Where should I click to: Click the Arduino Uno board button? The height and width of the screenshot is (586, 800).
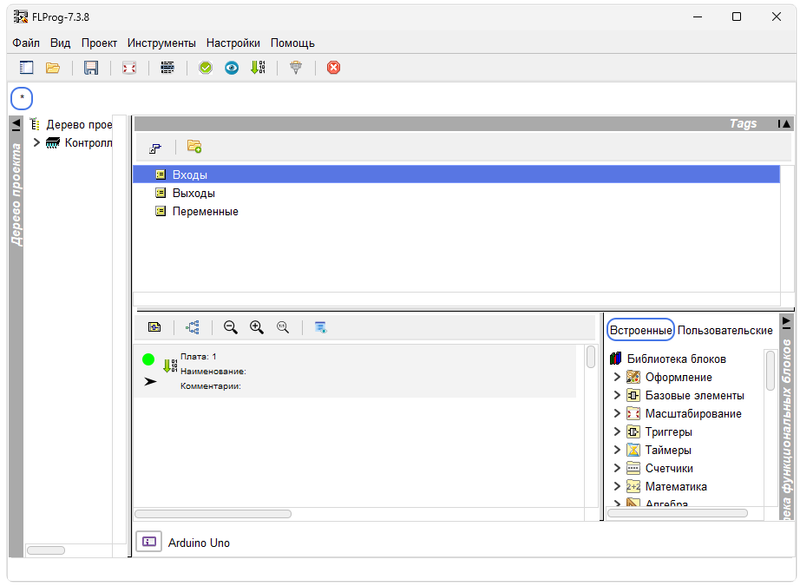(x=148, y=541)
